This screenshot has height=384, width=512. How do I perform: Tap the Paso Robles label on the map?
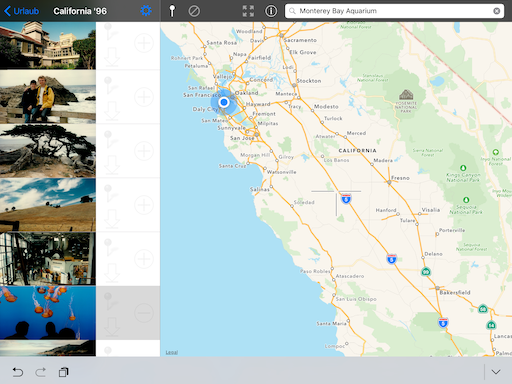tap(315, 271)
